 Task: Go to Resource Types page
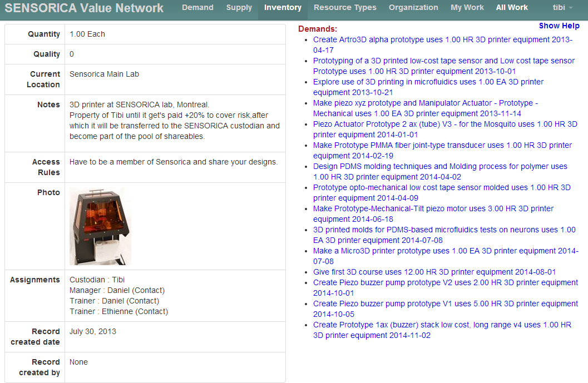point(345,7)
